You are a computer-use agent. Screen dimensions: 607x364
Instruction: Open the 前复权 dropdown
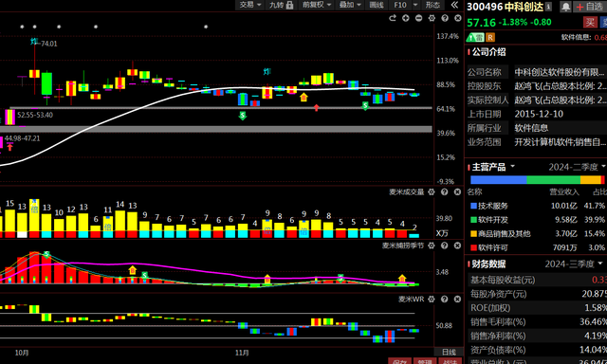[317, 5]
